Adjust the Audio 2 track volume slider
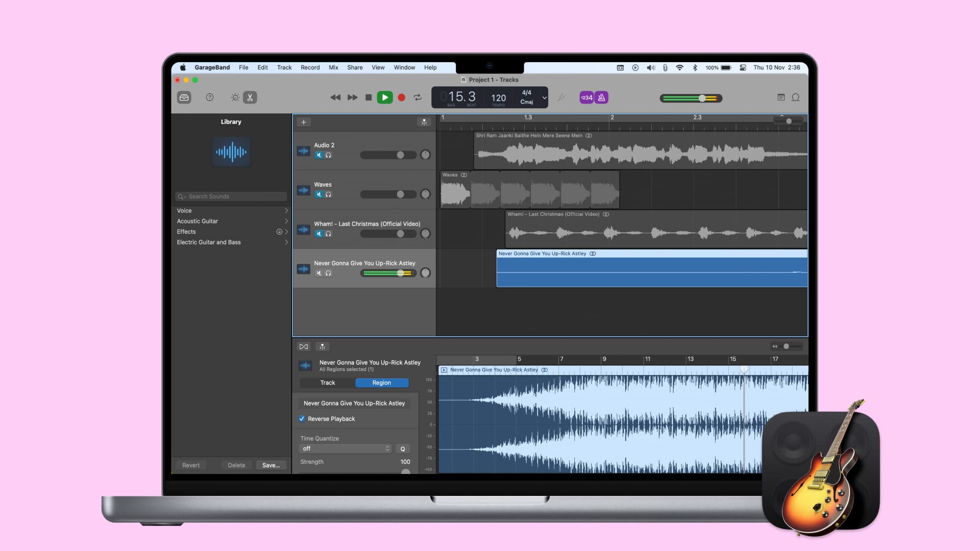The width and height of the screenshot is (980, 551). pyautogui.click(x=388, y=155)
